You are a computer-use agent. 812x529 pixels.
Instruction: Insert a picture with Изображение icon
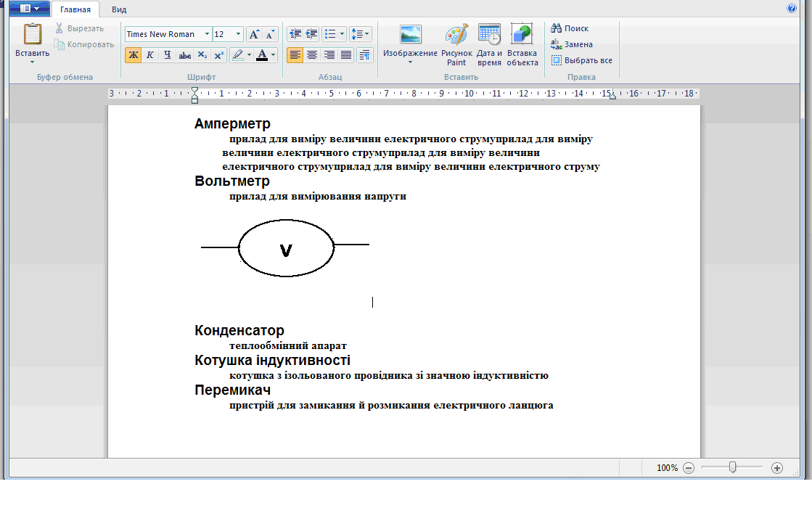[x=410, y=36]
